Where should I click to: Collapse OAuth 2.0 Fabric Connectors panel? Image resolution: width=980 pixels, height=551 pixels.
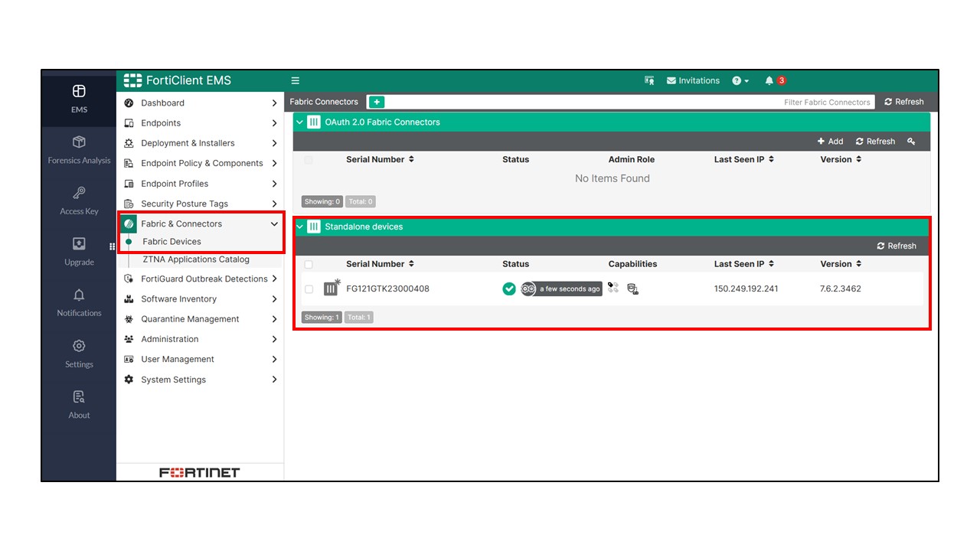[x=300, y=122]
